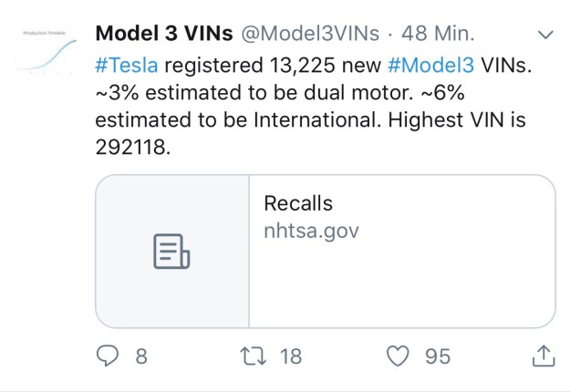Like the tweet with the heart icon
Image resolution: width=570 pixels, height=392 pixels.
[x=399, y=356]
